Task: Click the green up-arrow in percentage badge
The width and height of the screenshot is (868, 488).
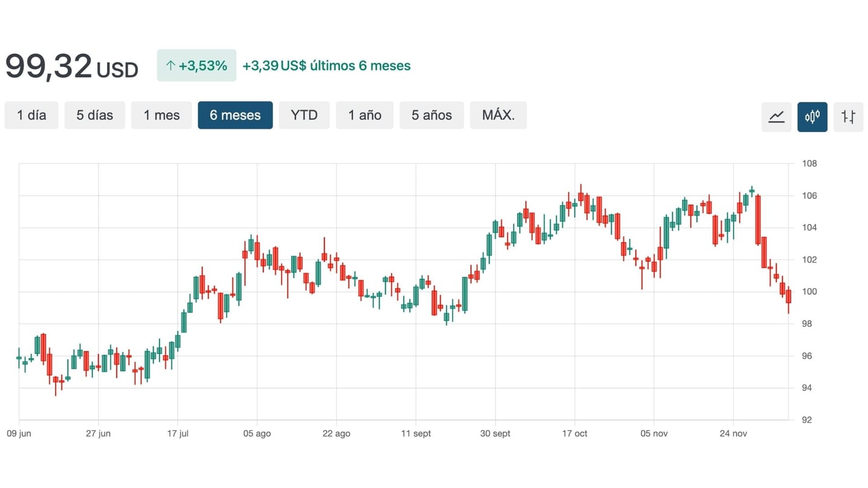Action: pos(170,66)
